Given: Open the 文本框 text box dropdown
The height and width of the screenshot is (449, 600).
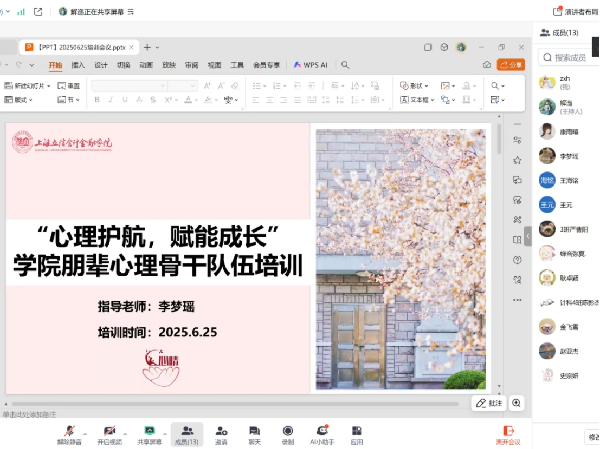Looking at the screenshot, I should coord(417,100).
